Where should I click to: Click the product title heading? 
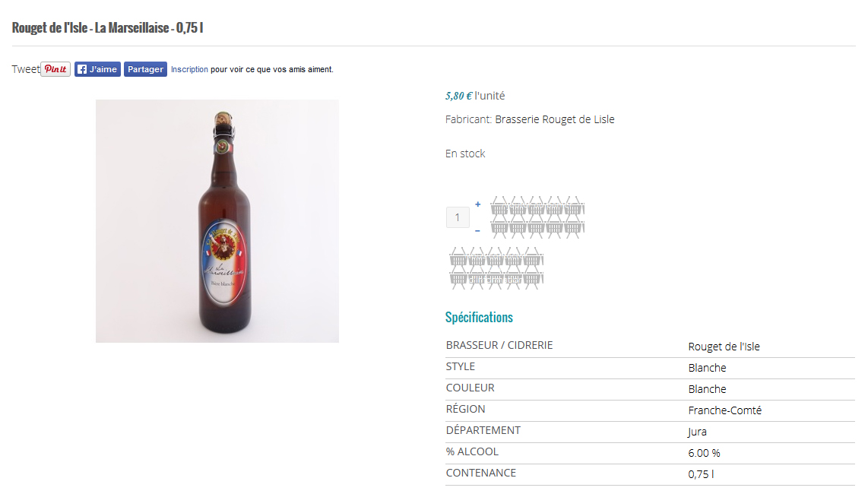tap(107, 28)
